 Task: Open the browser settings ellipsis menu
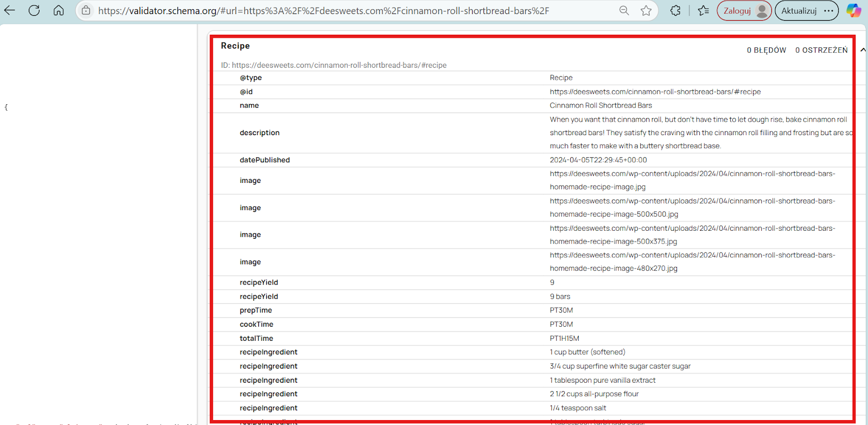click(x=828, y=10)
